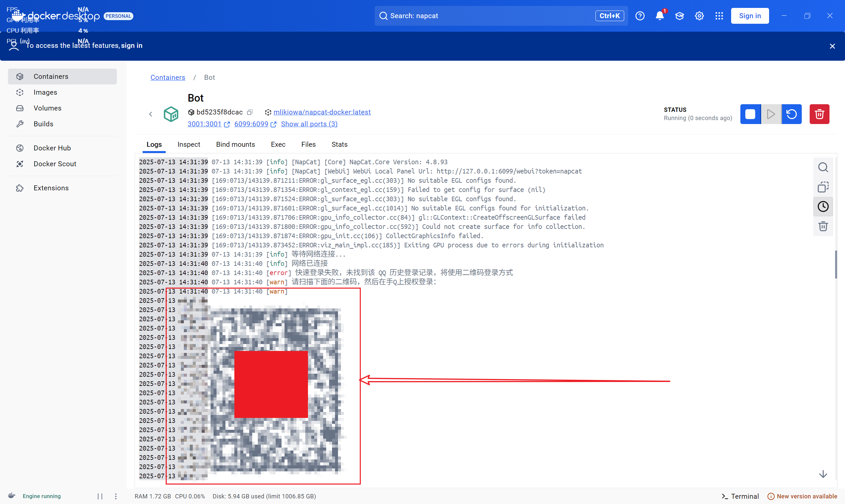Open the mlikiowa/napcat-docker:latest image link
Image resolution: width=845 pixels, height=504 pixels.
tap(322, 112)
